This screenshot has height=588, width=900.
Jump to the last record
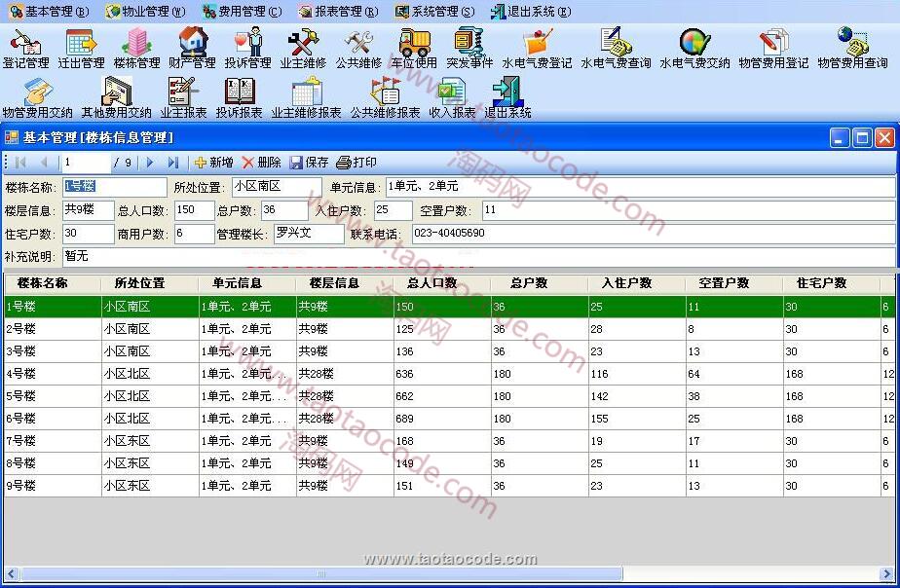pos(173,163)
